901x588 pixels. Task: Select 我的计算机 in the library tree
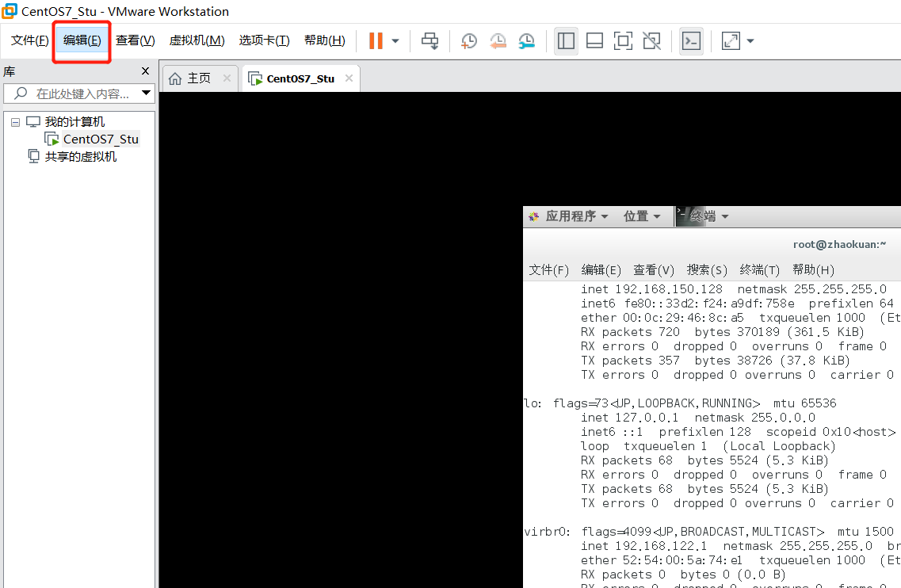[x=74, y=122]
